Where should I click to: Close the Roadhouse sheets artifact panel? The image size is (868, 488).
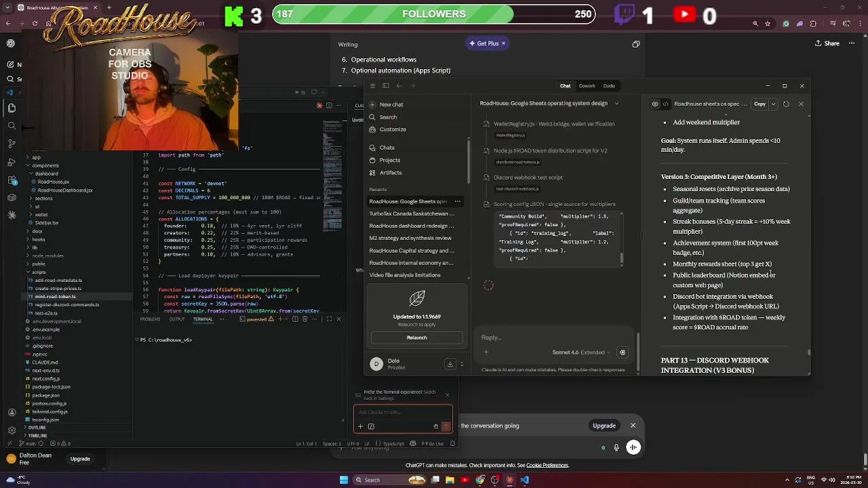tap(801, 104)
